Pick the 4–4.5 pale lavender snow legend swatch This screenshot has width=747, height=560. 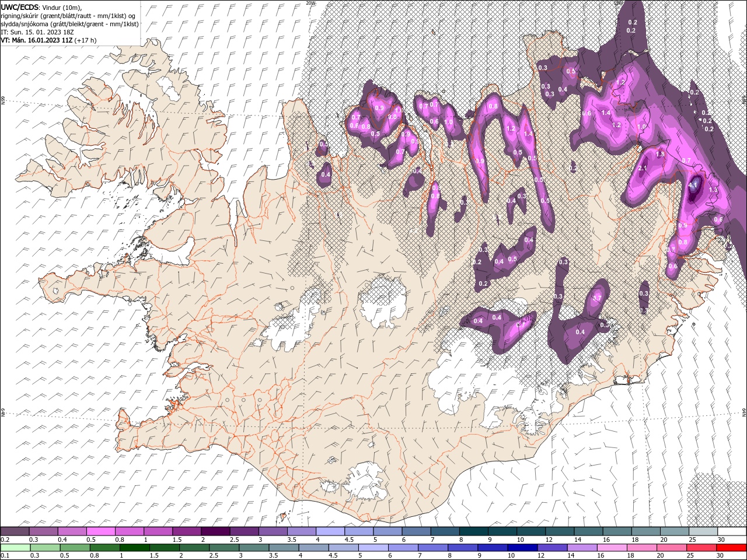330,531
